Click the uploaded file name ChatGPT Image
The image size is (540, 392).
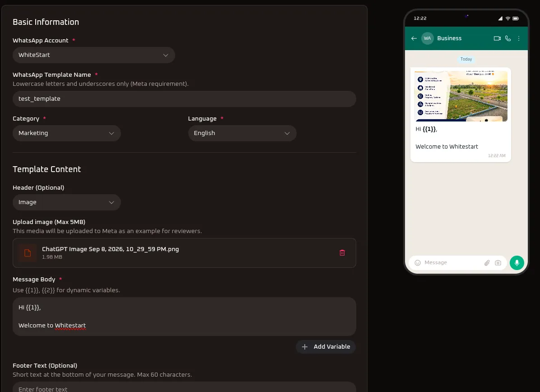[110, 249]
